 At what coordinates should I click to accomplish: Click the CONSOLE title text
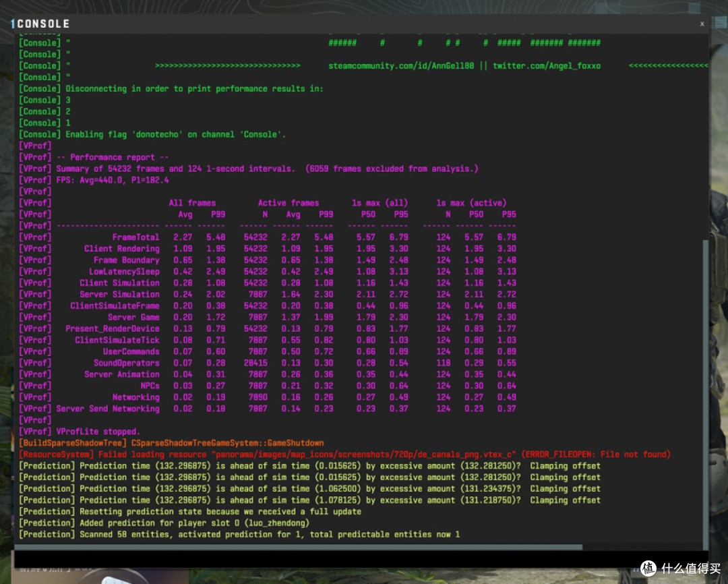point(43,24)
